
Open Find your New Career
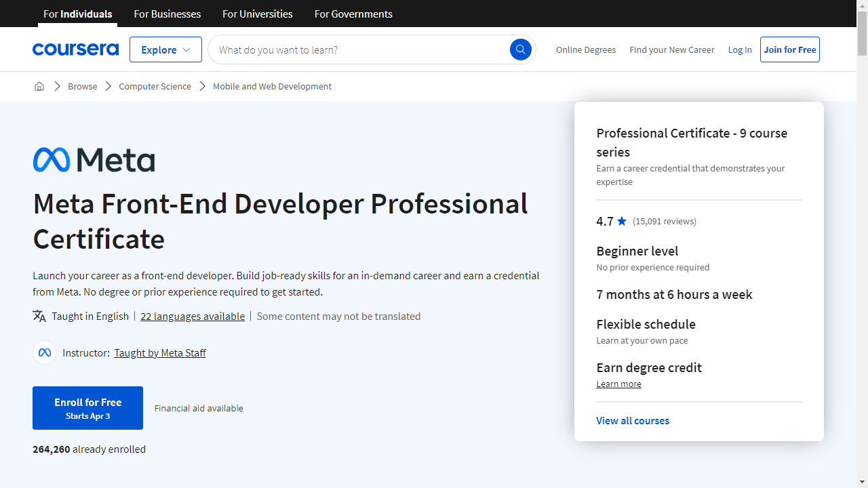(672, 49)
